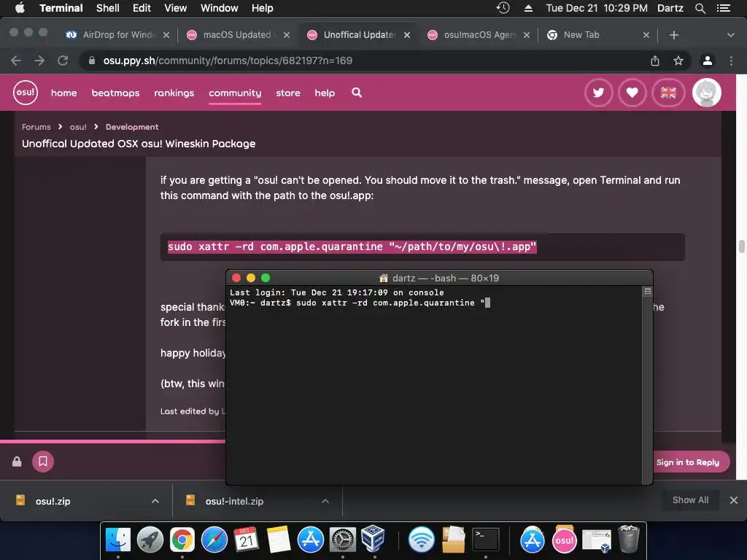
Task: Expand the tab search dropdown
Action: point(730,35)
